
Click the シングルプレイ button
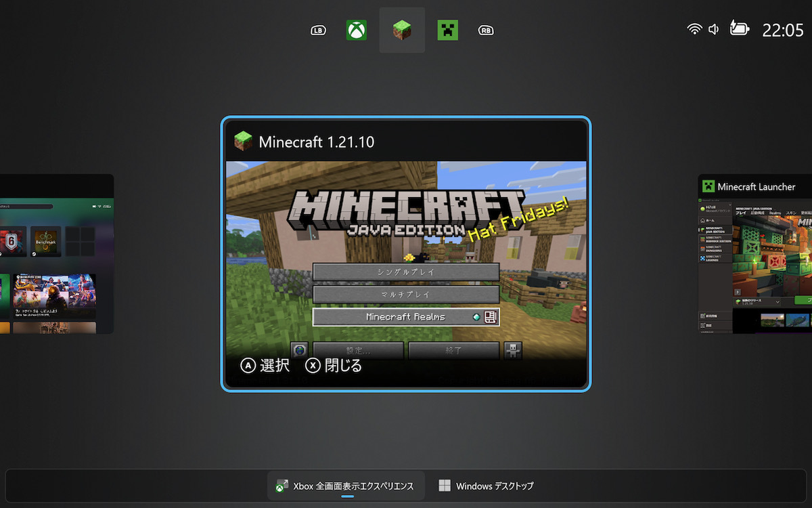click(406, 272)
